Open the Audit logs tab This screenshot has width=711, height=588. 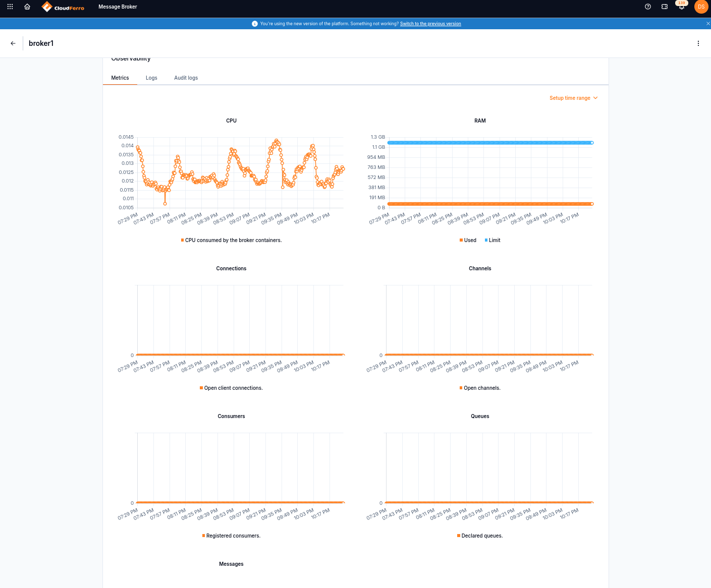click(x=186, y=78)
